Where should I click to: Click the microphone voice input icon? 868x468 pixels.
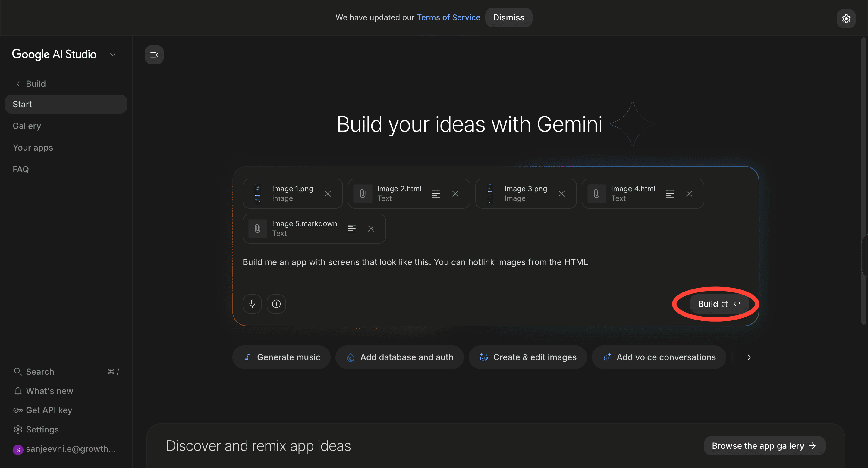pos(252,304)
